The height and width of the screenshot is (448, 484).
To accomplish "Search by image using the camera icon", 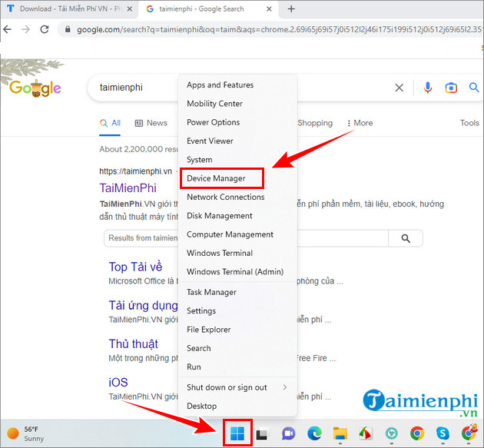I will click(x=451, y=88).
